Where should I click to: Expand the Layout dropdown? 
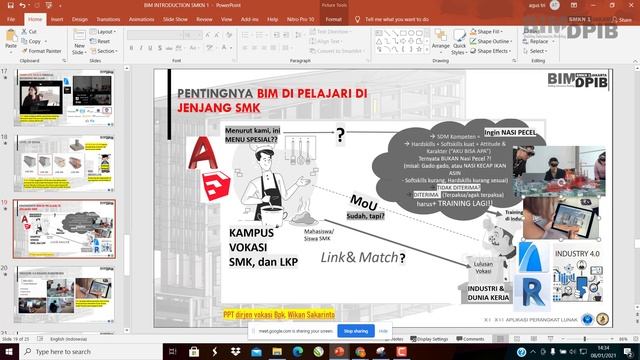pyautogui.click(x=103, y=31)
